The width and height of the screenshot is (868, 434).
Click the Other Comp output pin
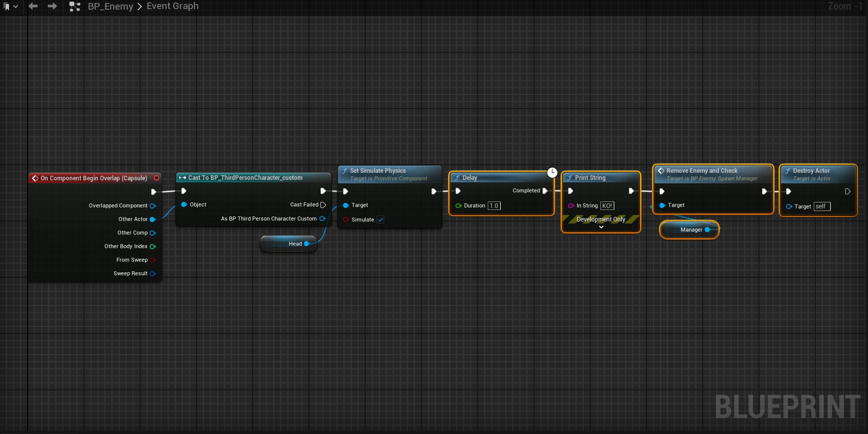click(153, 233)
